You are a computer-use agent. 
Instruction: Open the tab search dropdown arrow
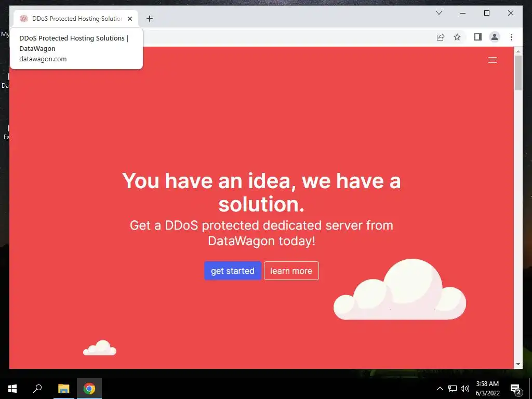pyautogui.click(x=438, y=13)
